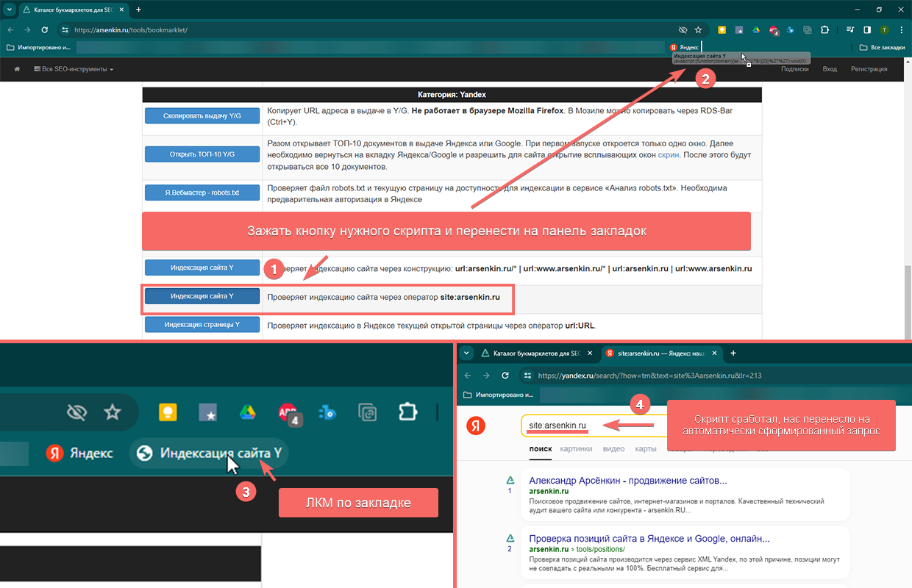Open the Google Drive extension in the arsenkin.ru window toolbar

[756, 30]
